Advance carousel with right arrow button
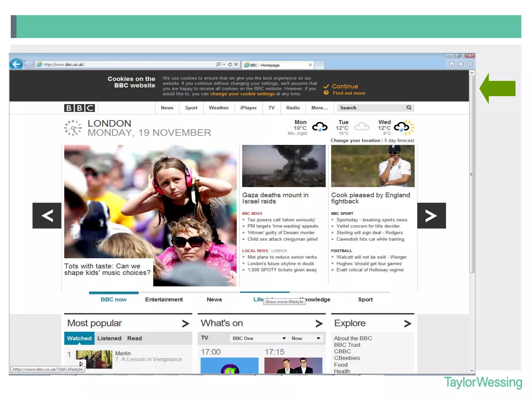Screen dimensions: 532x399 (431, 216)
